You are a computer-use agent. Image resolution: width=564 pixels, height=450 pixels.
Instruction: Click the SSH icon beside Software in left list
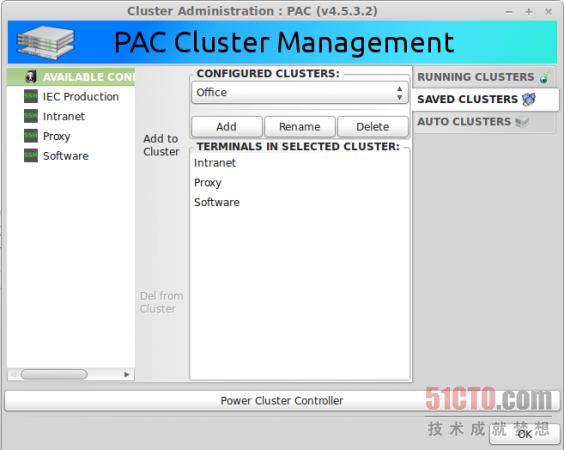(31, 156)
